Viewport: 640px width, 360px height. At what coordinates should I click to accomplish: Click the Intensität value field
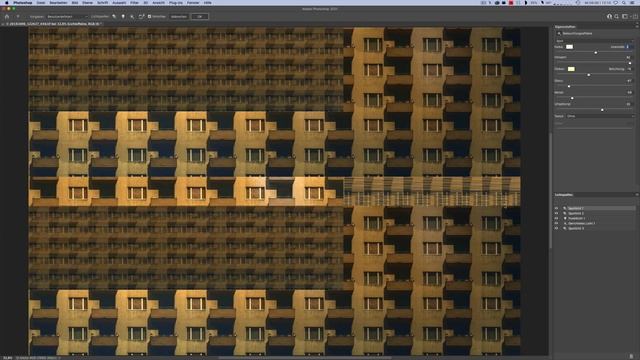[x=629, y=47]
